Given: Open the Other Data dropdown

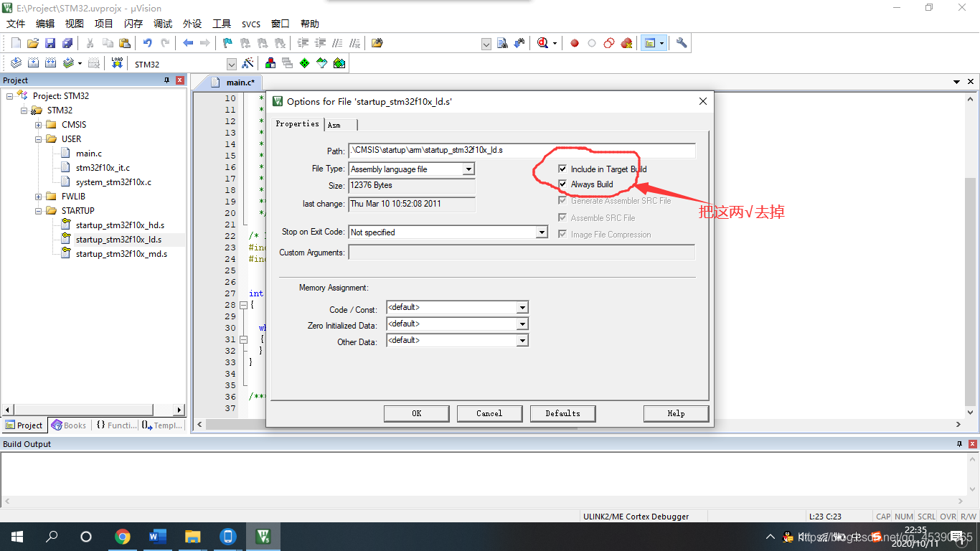Looking at the screenshot, I should tap(522, 340).
